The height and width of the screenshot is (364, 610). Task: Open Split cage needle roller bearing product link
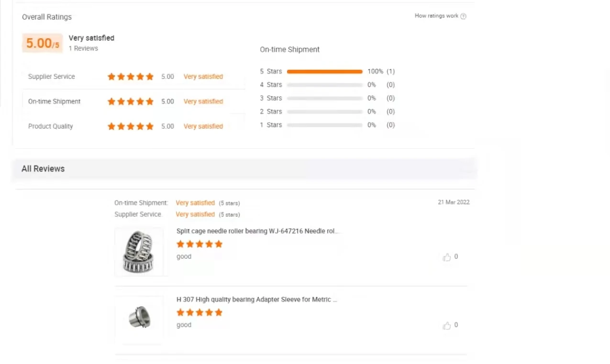257,231
